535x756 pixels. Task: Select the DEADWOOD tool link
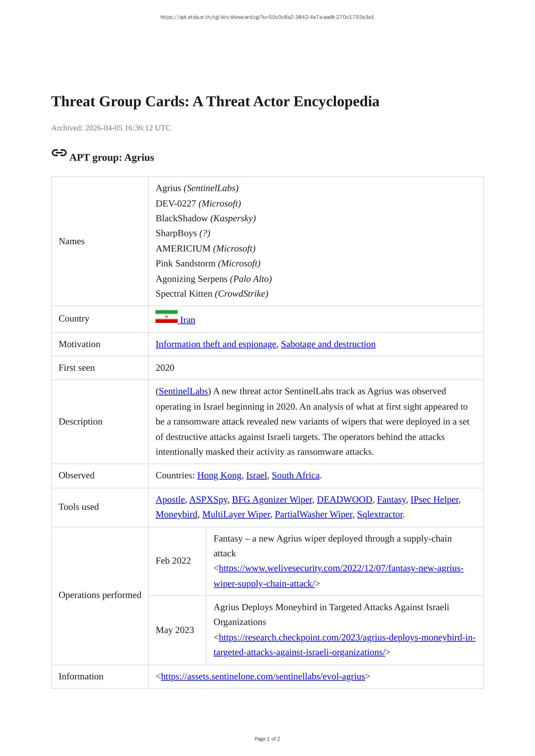click(x=345, y=499)
